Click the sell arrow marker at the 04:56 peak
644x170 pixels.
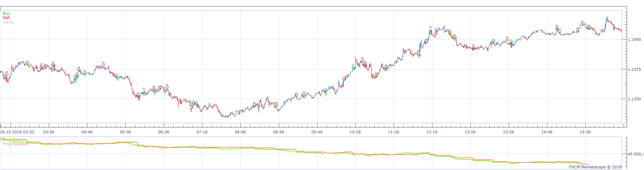click(103, 64)
